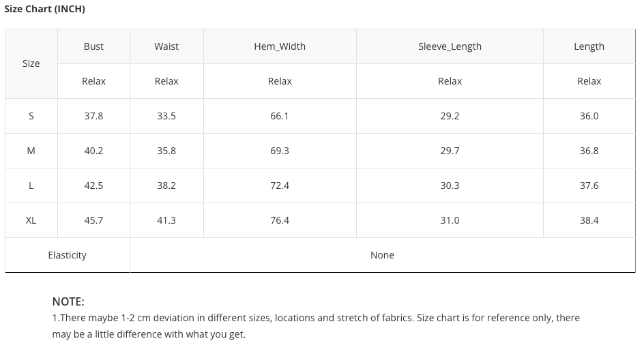Viewport: 644px width, 356px height.
Task: Click sleeve length value 31.0
Action: point(450,220)
